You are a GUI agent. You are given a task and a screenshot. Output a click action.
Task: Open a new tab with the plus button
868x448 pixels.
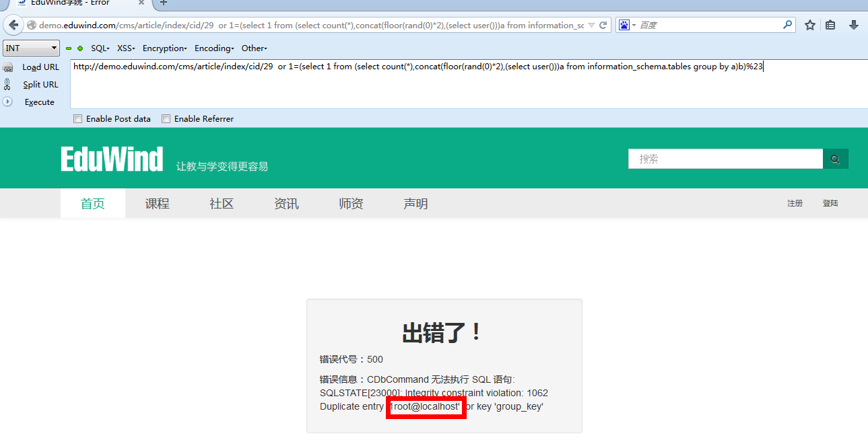tap(164, 3)
